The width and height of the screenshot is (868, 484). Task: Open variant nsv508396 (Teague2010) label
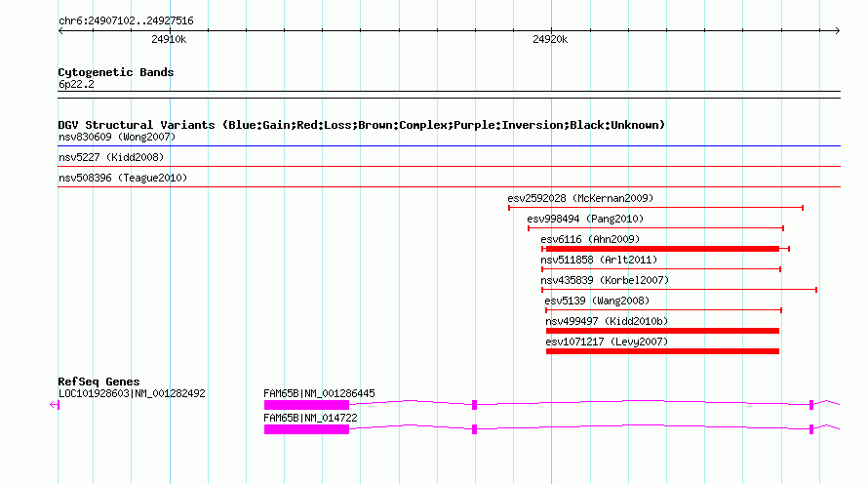123,178
